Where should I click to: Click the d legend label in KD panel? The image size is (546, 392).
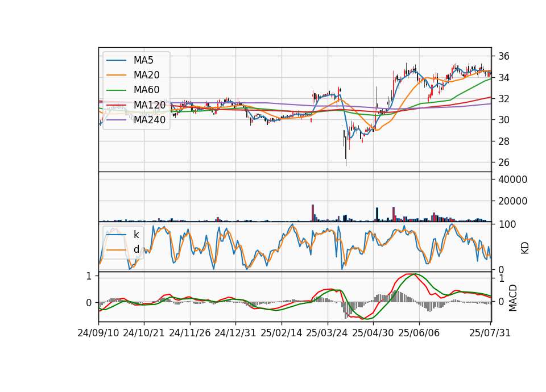click(136, 249)
